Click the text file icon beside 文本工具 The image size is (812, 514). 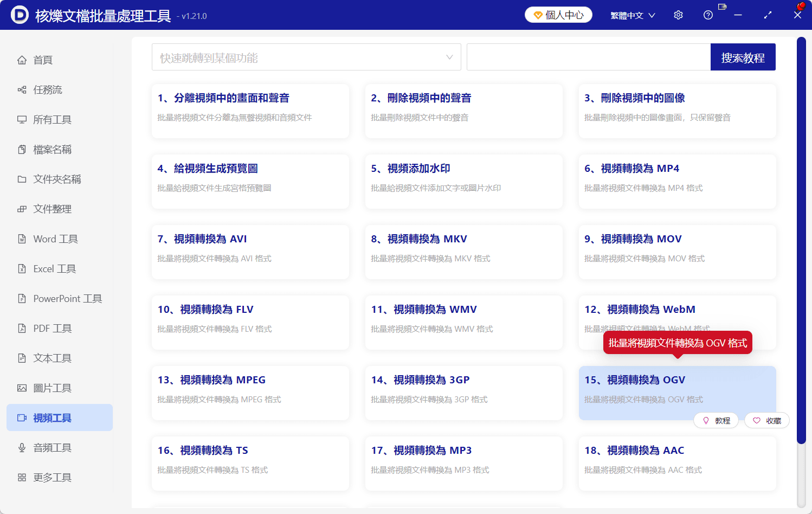(x=22, y=358)
